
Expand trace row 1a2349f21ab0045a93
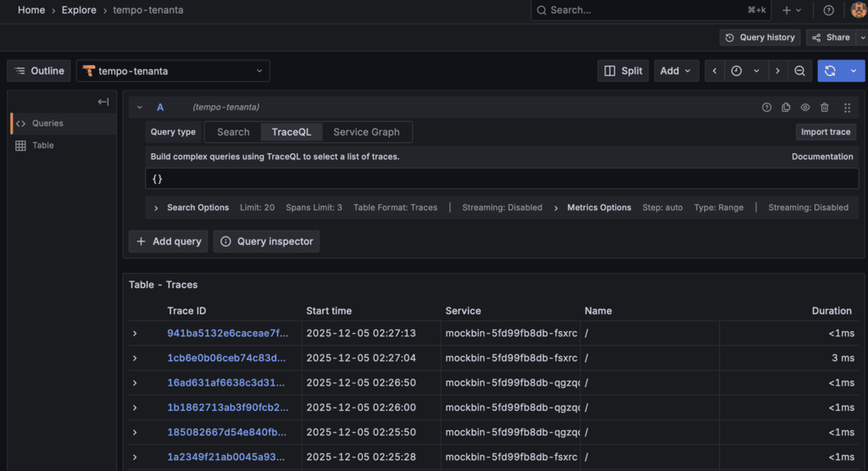(135, 457)
